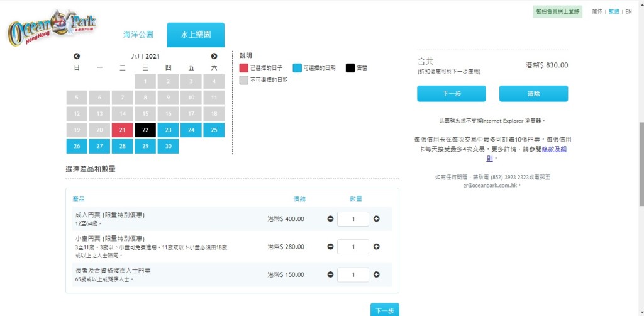Click the 產品 column header
Viewport: 644px width, 316px height.
coord(79,200)
